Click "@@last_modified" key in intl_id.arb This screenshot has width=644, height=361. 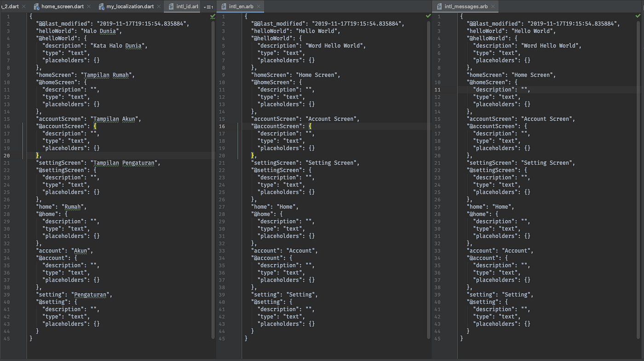(x=63, y=23)
